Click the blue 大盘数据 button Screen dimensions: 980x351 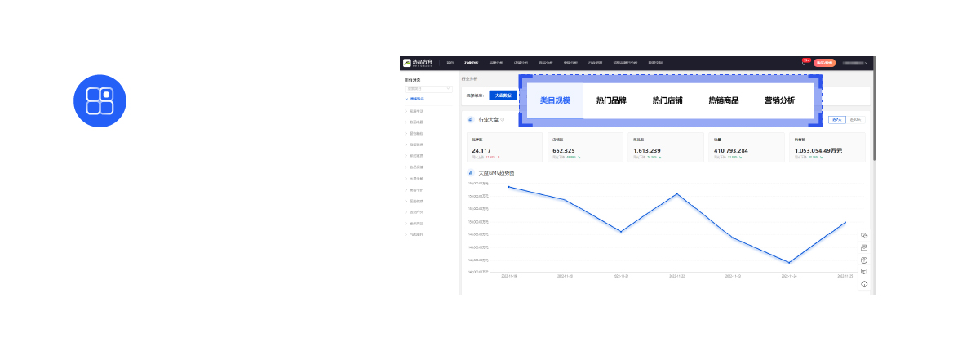[x=503, y=96]
